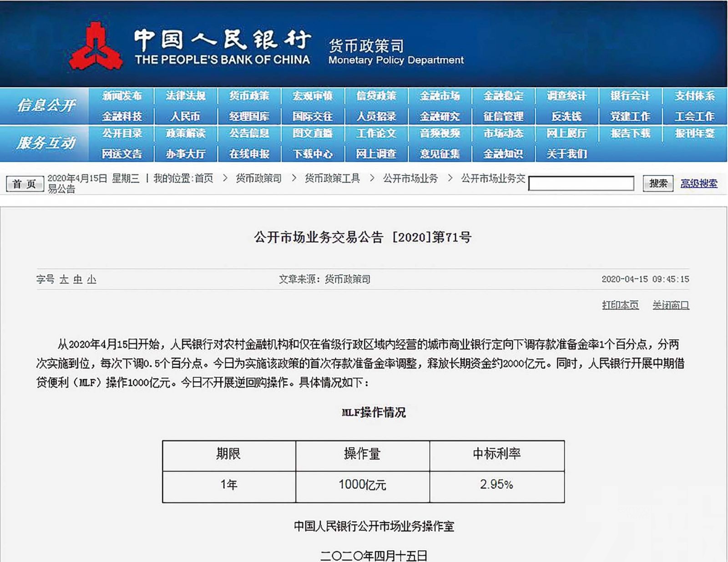728x562 pixels.
Task: Go to 货币政策司 breadcrumb link
Action: [258, 178]
